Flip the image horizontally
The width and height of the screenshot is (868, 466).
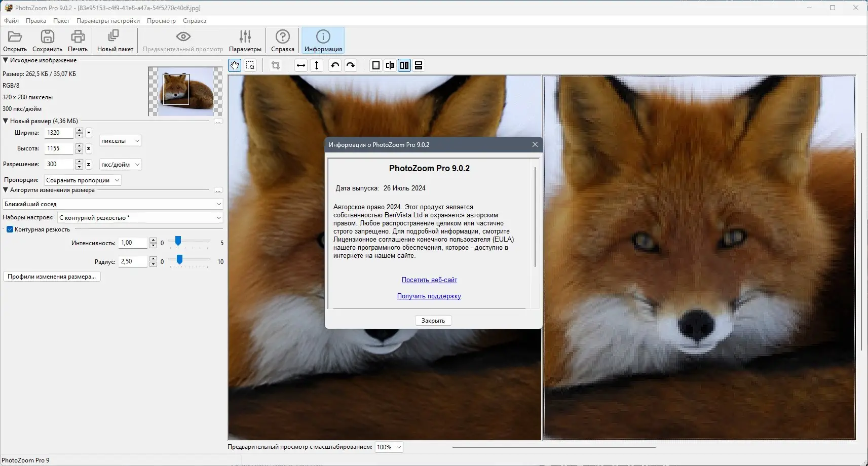pos(301,65)
